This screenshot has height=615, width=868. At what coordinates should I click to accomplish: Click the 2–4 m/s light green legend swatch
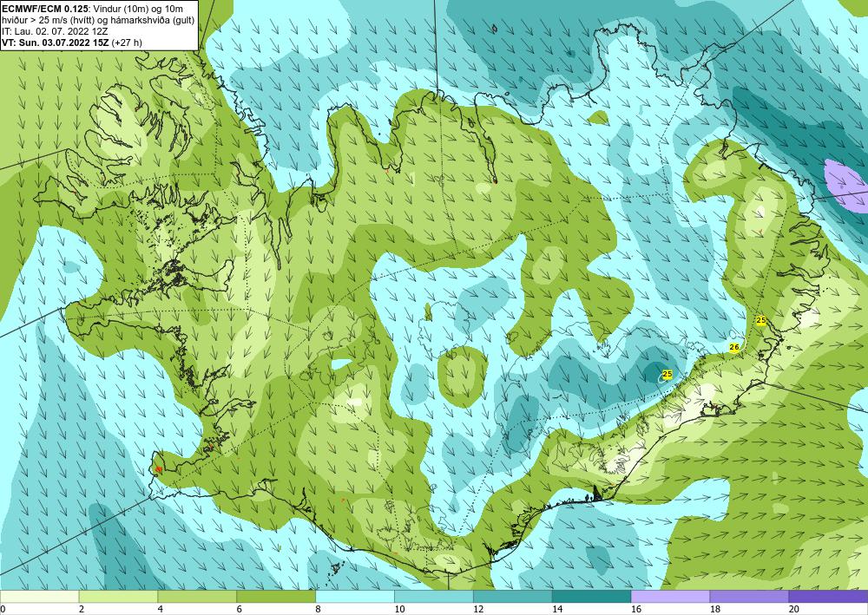click(118, 597)
